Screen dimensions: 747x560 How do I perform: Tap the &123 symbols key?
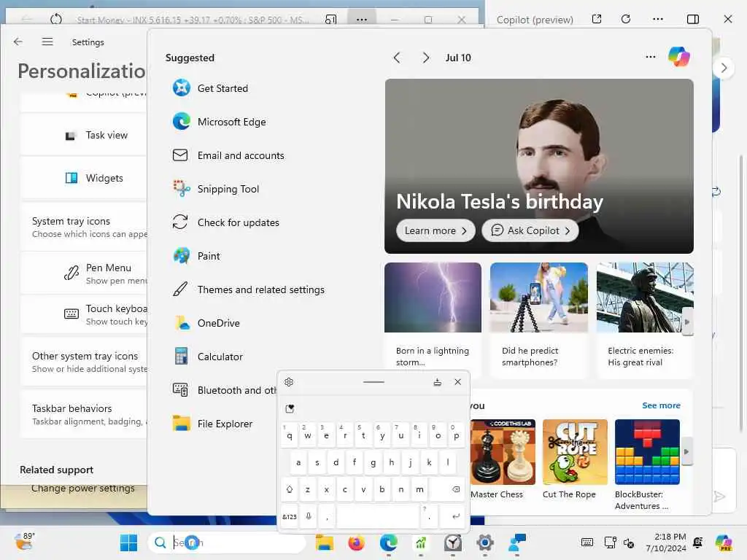[289, 516]
